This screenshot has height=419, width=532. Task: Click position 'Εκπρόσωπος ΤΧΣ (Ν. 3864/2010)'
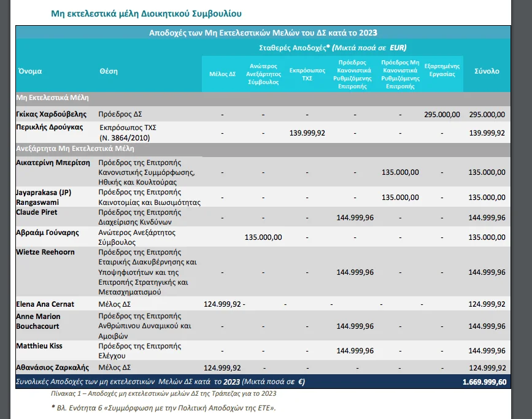pos(128,133)
